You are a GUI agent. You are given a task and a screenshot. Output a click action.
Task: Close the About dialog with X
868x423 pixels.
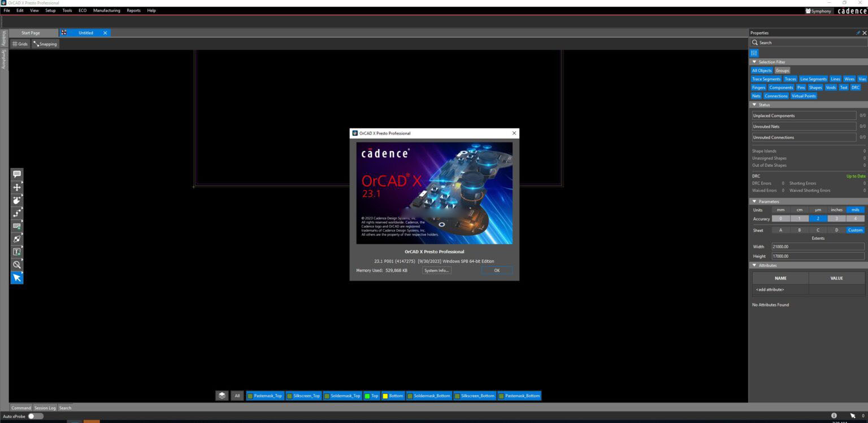coord(514,133)
